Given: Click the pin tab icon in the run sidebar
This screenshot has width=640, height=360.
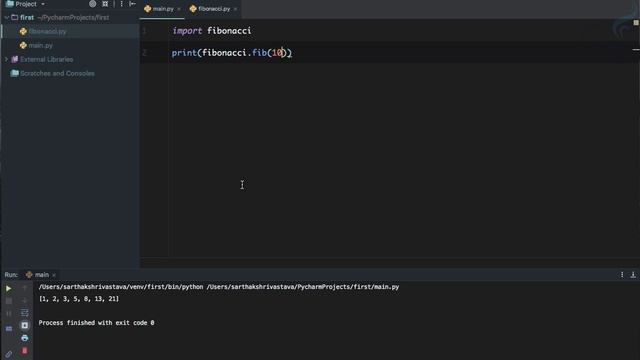Looking at the screenshot, I should coord(9,354).
